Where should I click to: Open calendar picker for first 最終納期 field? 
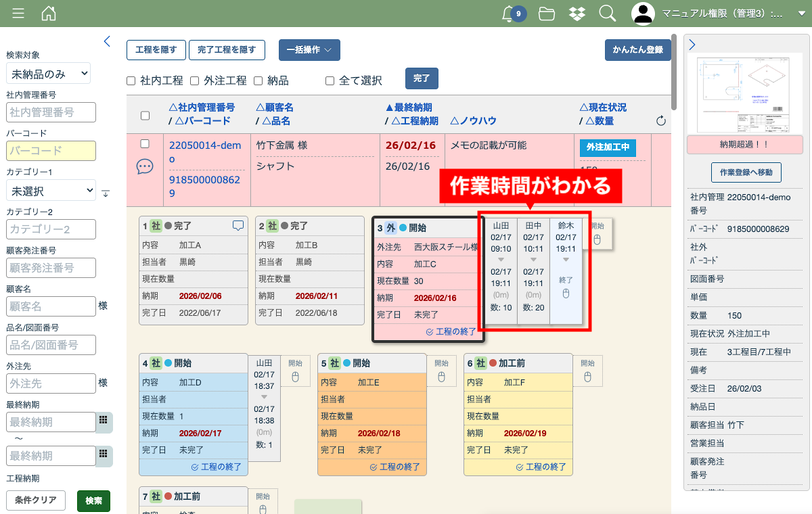(x=104, y=420)
